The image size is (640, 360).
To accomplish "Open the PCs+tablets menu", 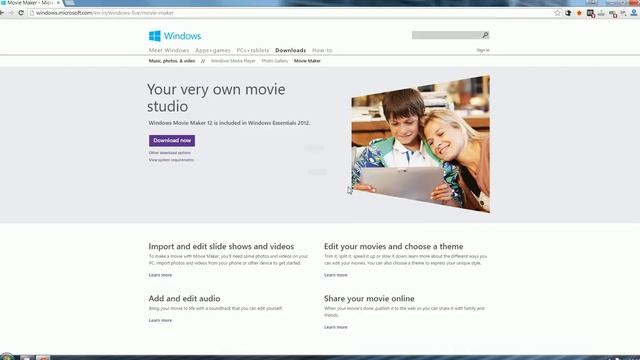I will tap(253, 50).
